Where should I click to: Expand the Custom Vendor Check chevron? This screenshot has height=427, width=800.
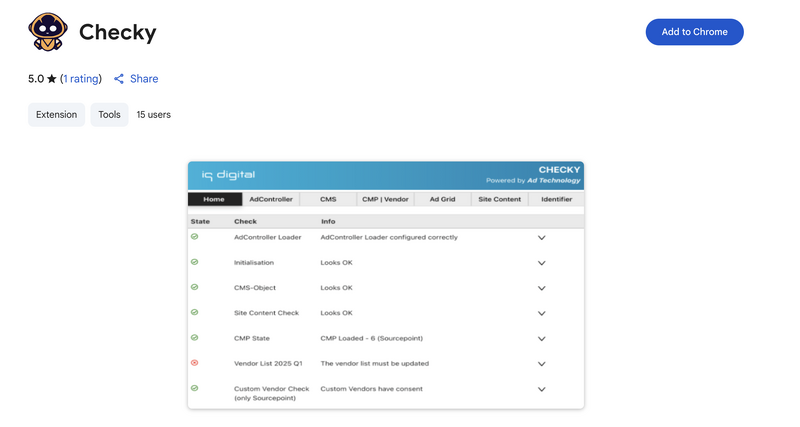(542, 389)
